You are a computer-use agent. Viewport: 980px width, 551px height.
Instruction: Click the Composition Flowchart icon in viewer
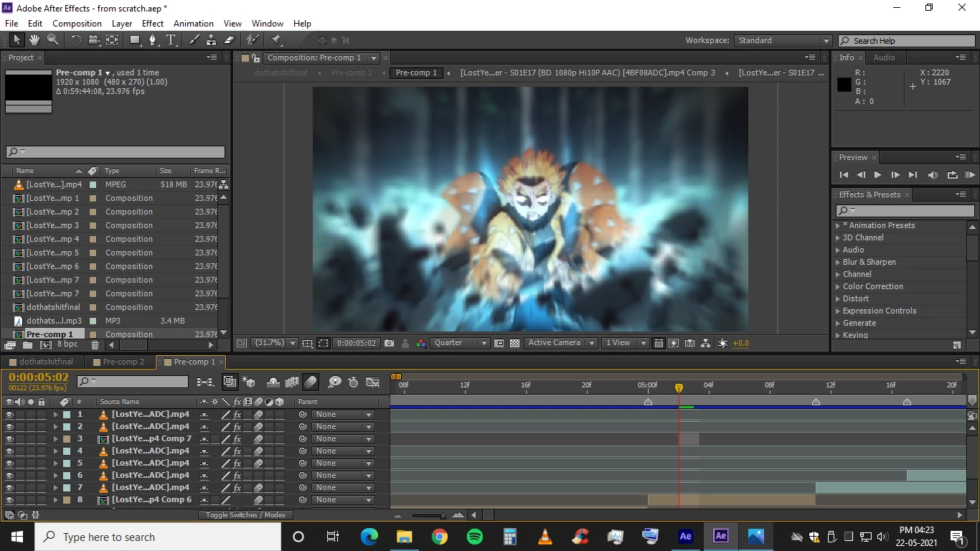[x=706, y=343]
